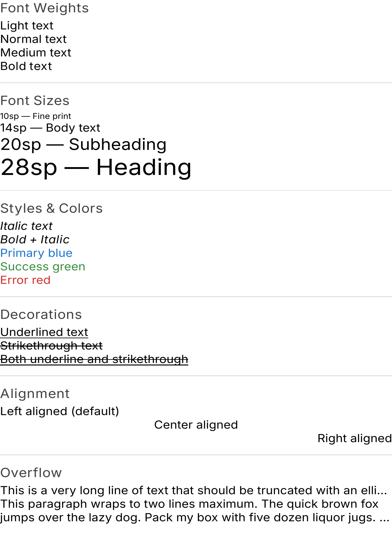The height and width of the screenshot is (555, 392).
Task: Tap the large "28sp — Heading" text
Action: 96,167
